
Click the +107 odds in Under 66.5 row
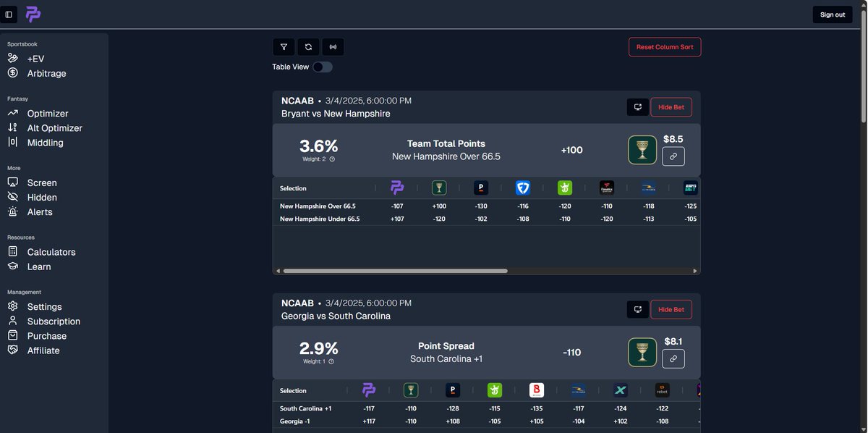(x=397, y=219)
